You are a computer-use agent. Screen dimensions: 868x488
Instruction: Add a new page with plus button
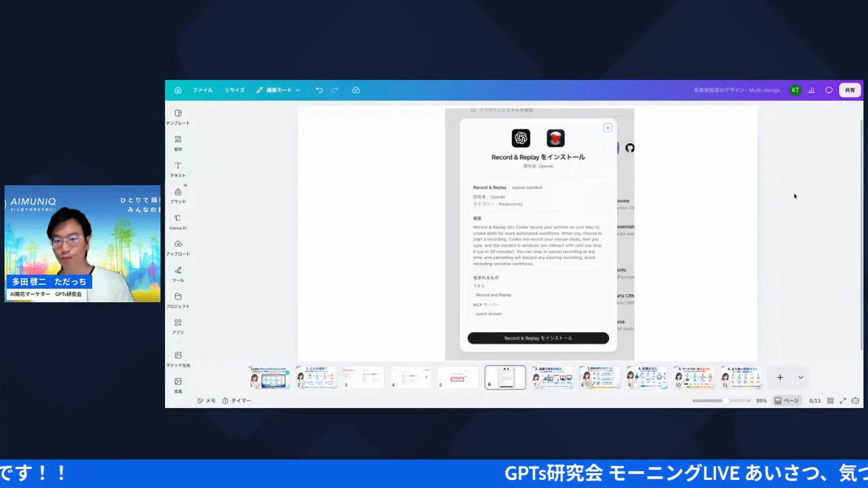tap(780, 378)
